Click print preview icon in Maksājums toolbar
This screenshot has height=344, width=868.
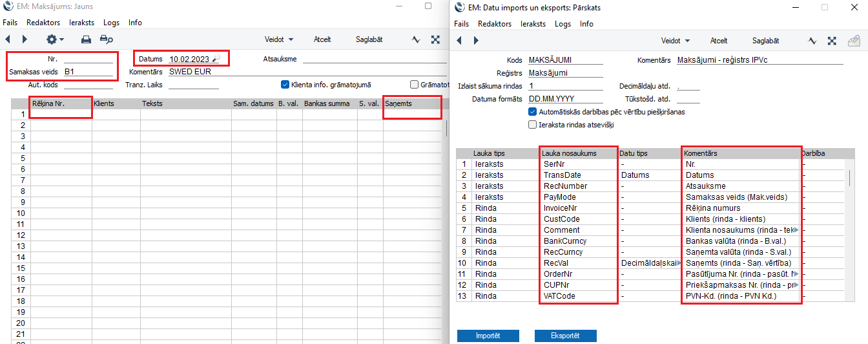click(x=106, y=39)
